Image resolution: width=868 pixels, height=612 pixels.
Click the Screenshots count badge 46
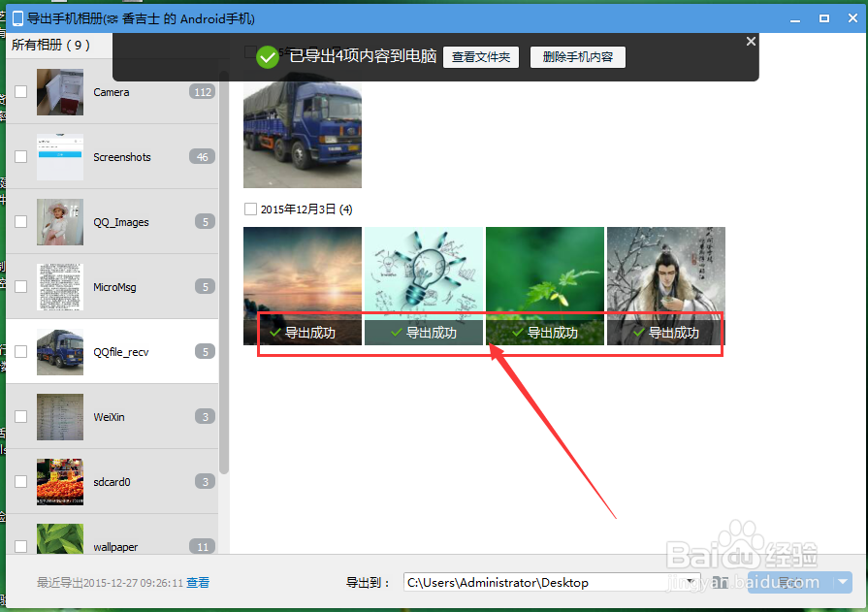click(202, 157)
